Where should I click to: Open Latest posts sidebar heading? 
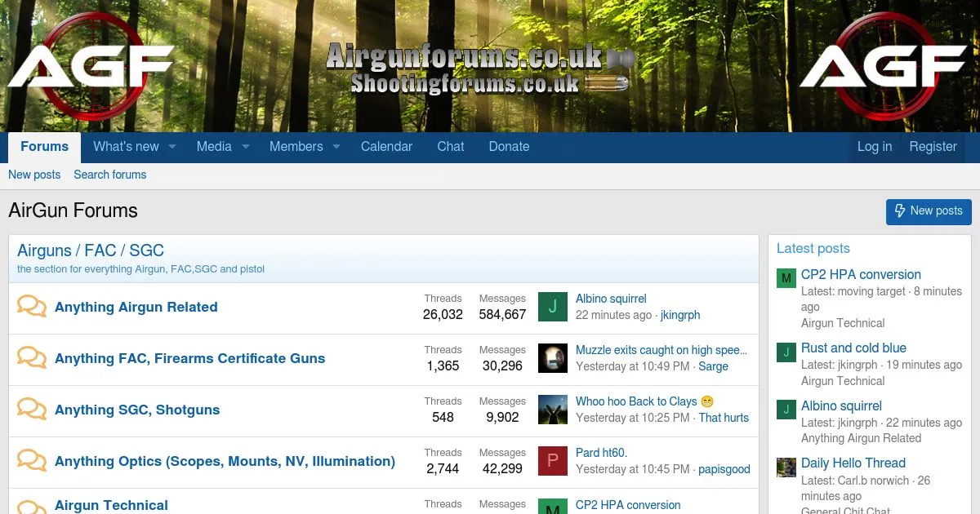pos(813,249)
